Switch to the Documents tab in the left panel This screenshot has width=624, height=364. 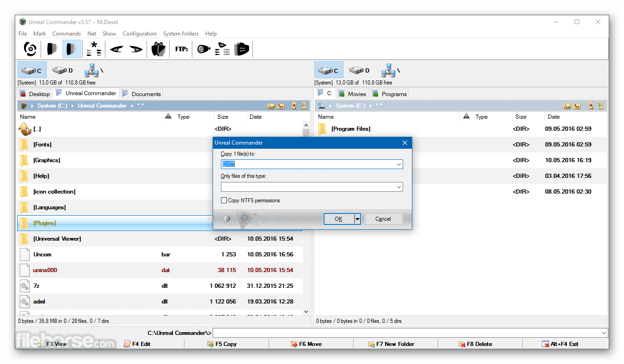[x=141, y=94]
